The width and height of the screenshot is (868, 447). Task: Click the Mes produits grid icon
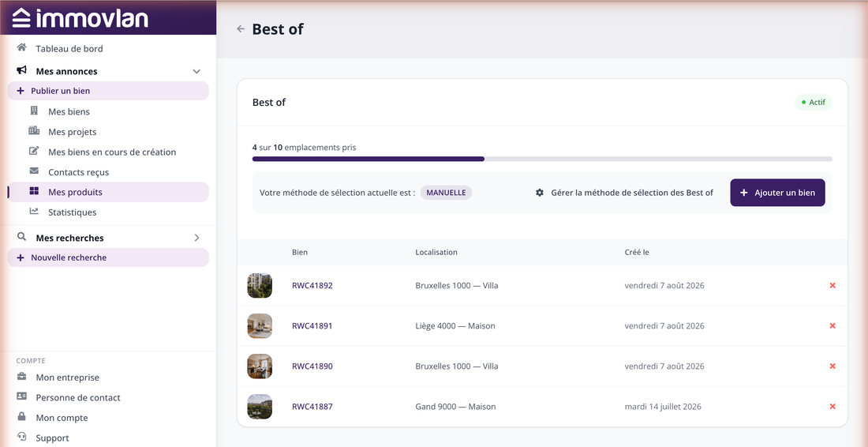tap(34, 192)
